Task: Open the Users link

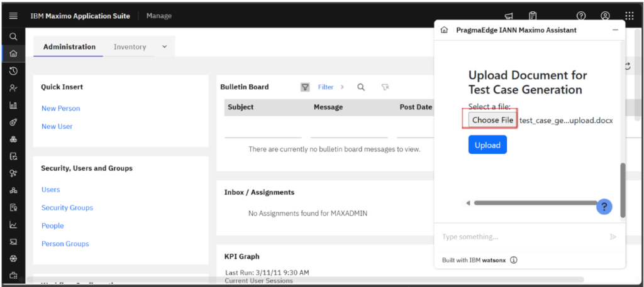Action: click(50, 190)
